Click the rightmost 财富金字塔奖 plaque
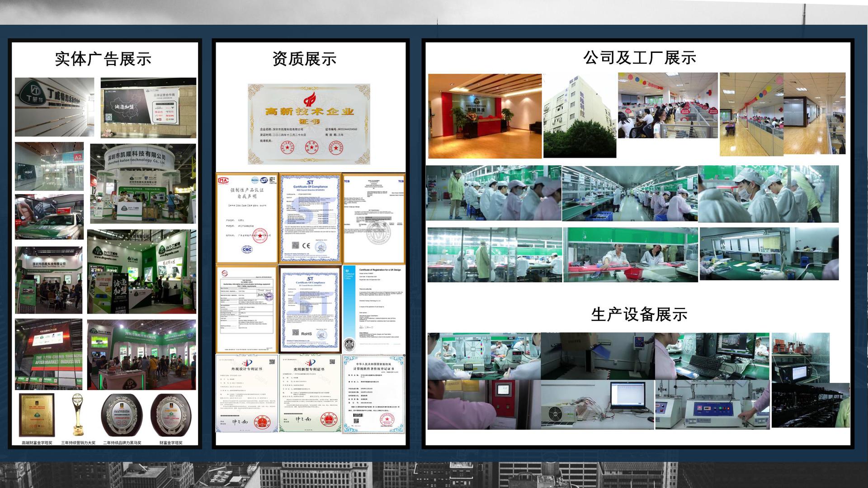Screen dimensions: 868x488 (170, 415)
